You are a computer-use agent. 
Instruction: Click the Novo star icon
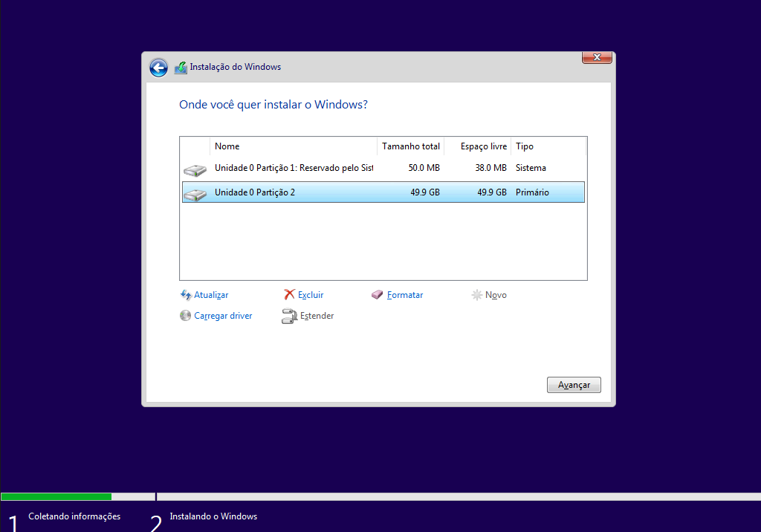(x=476, y=295)
